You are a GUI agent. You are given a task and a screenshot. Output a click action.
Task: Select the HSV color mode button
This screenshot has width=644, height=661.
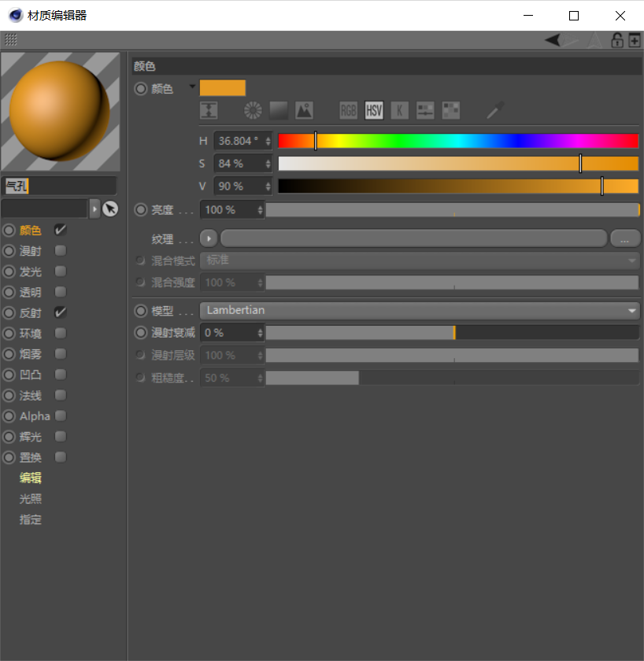[374, 111]
